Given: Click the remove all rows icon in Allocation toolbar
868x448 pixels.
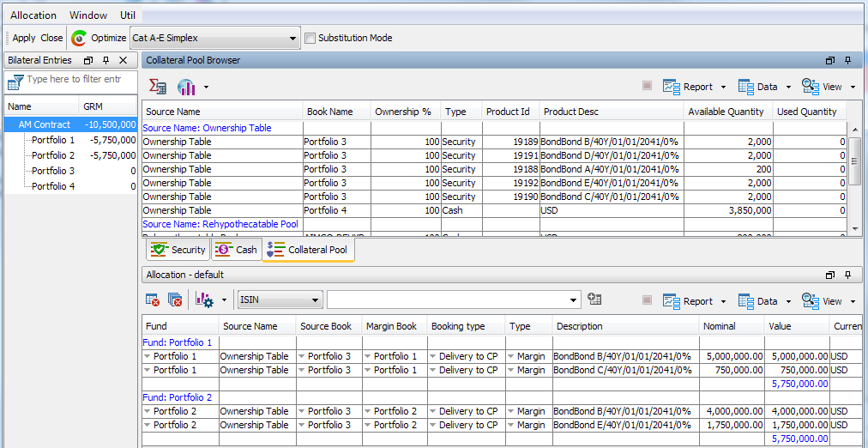Looking at the screenshot, I should [x=175, y=300].
